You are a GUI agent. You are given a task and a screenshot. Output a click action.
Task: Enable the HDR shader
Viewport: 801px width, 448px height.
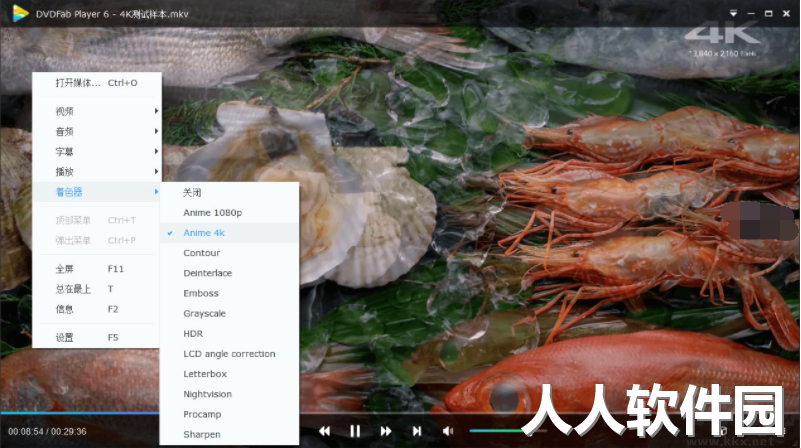[x=229, y=334]
